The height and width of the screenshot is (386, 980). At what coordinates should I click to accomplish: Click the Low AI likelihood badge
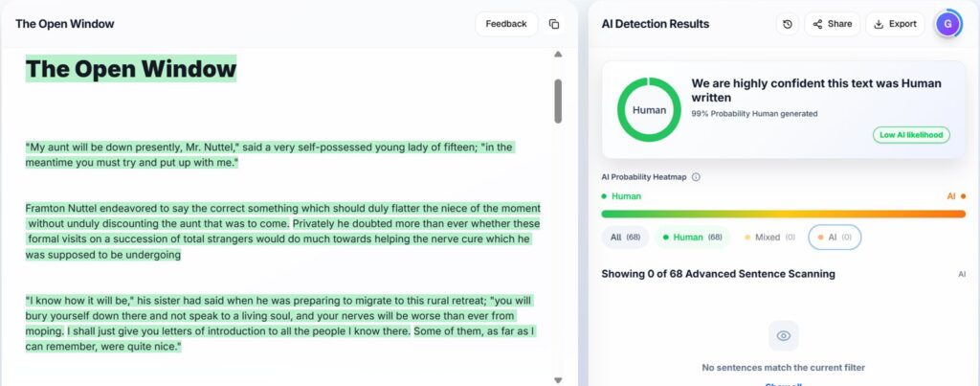pyautogui.click(x=911, y=135)
